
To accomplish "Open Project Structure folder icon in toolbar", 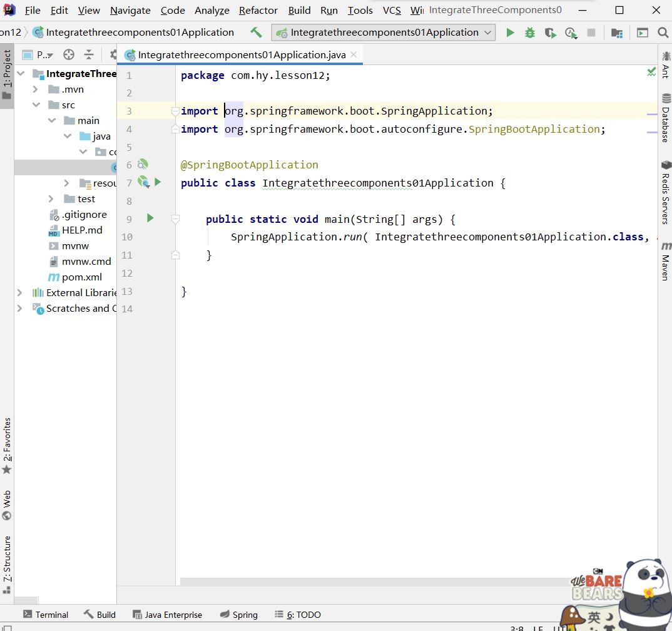I will click(x=617, y=33).
